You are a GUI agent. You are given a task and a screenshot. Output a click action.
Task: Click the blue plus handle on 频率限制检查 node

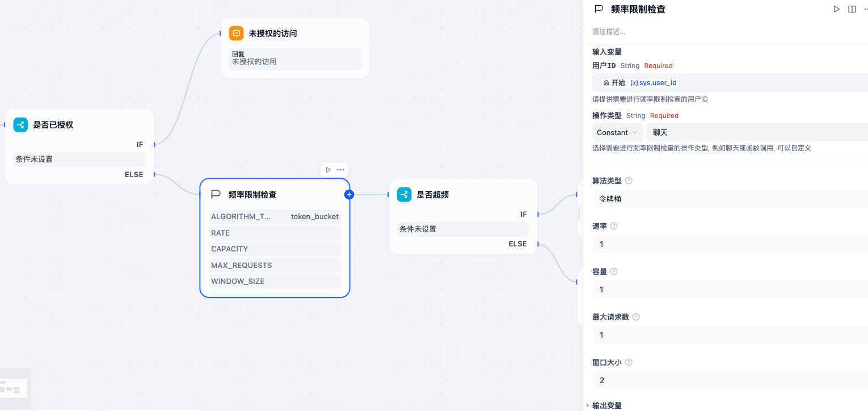coord(349,195)
